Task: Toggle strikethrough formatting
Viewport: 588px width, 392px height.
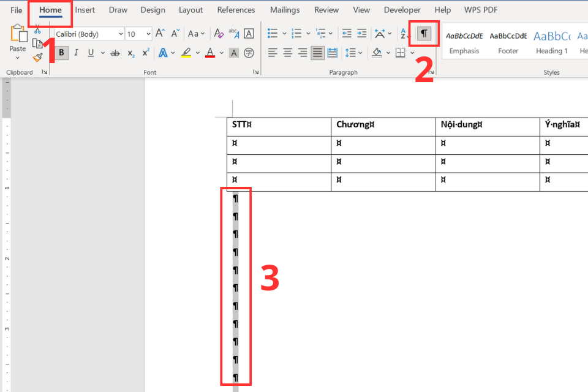Action: pyautogui.click(x=115, y=53)
